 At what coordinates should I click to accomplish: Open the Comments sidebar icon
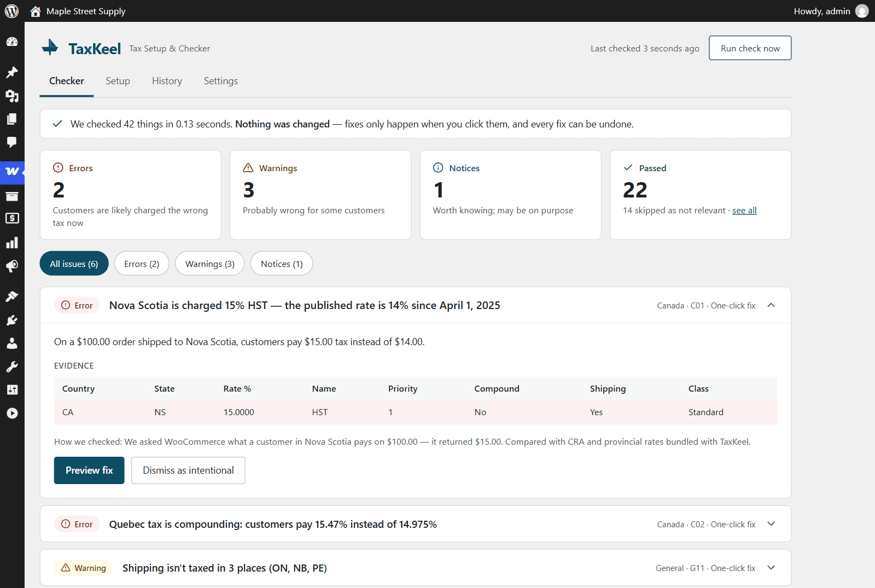coord(12,142)
